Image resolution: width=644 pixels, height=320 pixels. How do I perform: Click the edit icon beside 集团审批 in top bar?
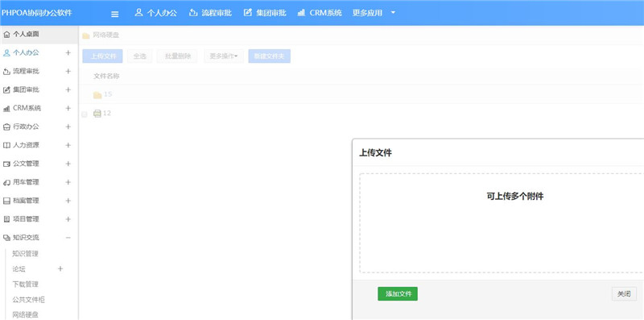(247, 12)
